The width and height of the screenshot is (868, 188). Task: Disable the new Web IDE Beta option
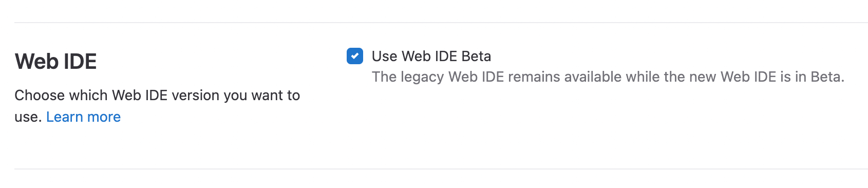[x=355, y=56]
